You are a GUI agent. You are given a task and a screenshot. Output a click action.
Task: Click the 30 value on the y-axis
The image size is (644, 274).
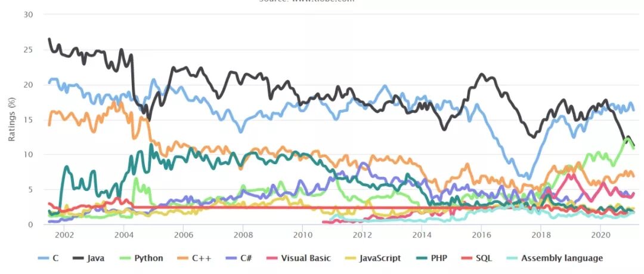(x=29, y=14)
